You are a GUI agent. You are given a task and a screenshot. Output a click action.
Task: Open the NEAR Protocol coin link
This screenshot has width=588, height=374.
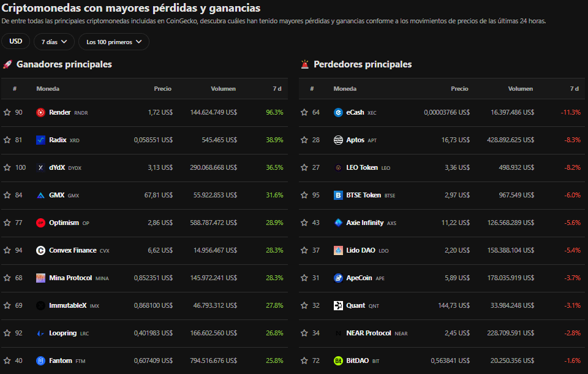tap(377, 333)
